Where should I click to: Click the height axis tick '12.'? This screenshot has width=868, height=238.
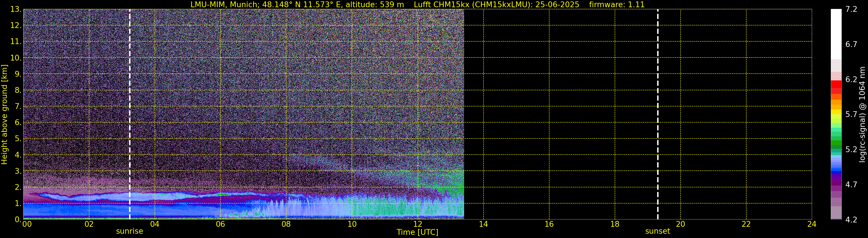pos(16,25)
